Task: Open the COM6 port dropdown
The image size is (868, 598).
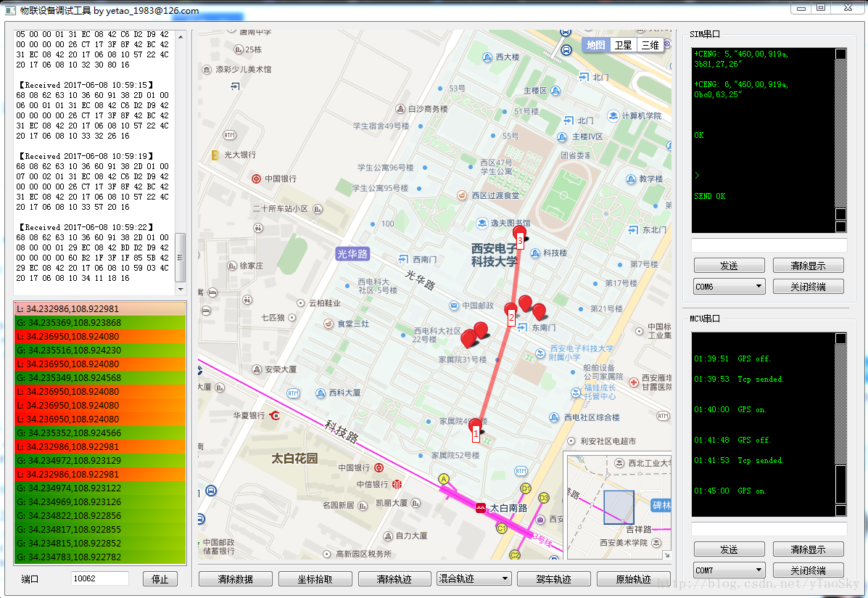Action: click(x=729, y=287)
